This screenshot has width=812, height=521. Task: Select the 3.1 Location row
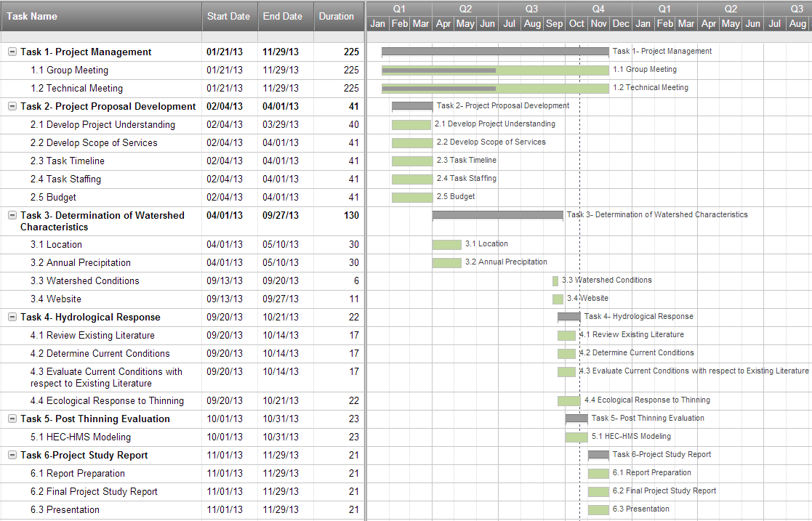click(x=182, y=244)
